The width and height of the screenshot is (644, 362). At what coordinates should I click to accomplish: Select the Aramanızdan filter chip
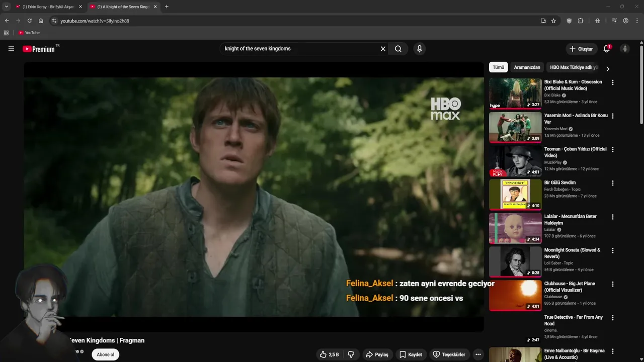(x=527, y=67)
